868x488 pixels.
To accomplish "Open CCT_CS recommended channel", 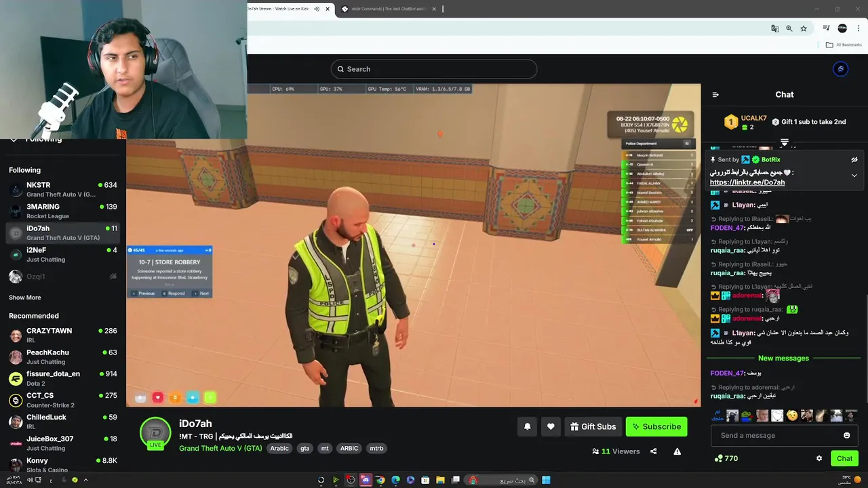I will tap(63, 400).
